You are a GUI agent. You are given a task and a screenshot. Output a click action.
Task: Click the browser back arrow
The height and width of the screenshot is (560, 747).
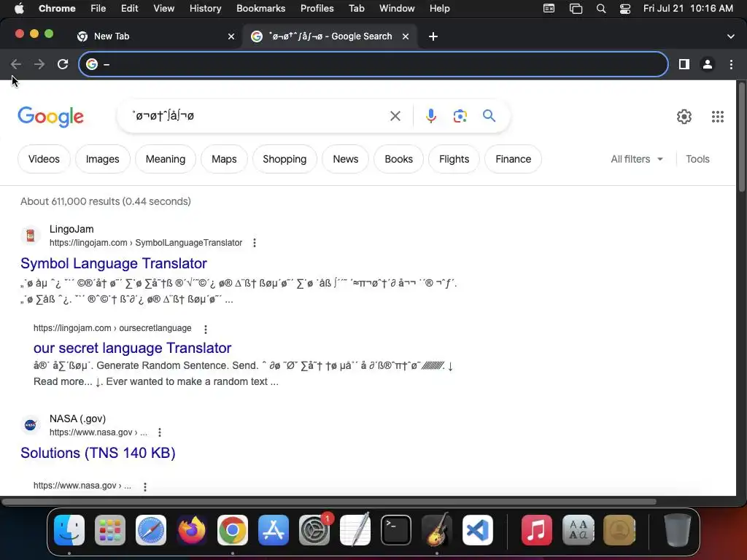point(16,64)
